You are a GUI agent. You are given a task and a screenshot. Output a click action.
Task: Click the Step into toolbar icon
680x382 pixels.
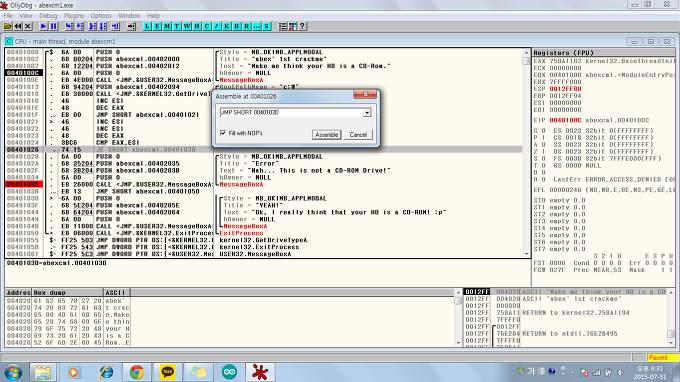(x=69, y=26)
